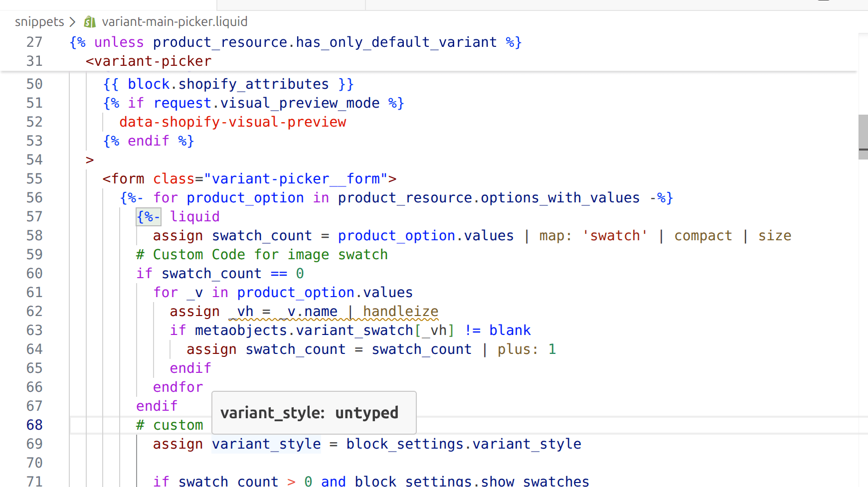Click the Shopify file icon in breadcrumb
This screenshot has width=868, height=487.
[x=90, y=22]
